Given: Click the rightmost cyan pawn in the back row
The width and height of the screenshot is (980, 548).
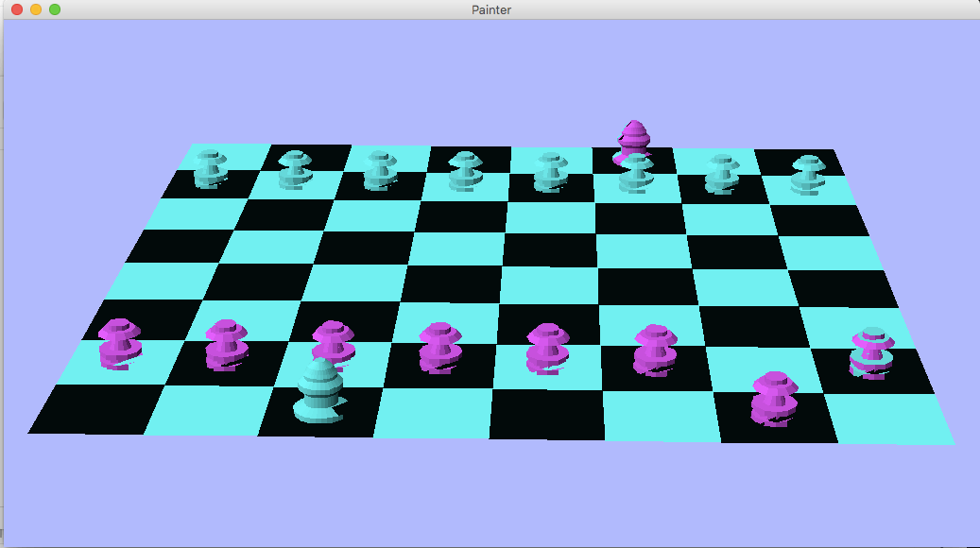Looking at the screenshot, I should tap(809, 176).
